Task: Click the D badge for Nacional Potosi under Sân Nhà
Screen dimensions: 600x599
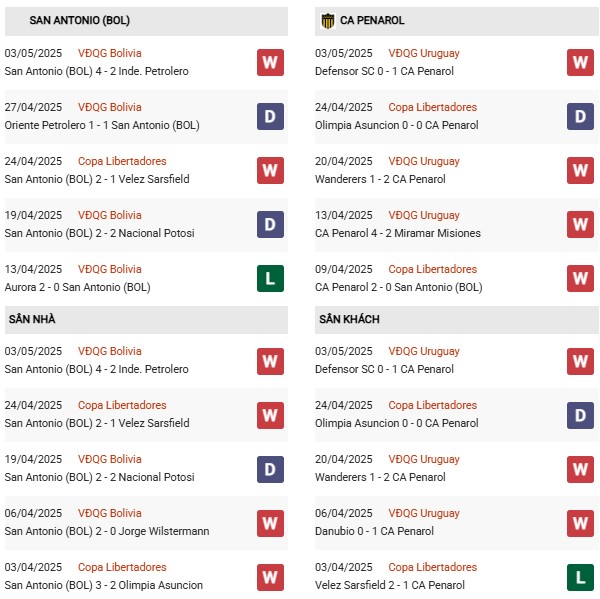Action: (x=270, y=469)
